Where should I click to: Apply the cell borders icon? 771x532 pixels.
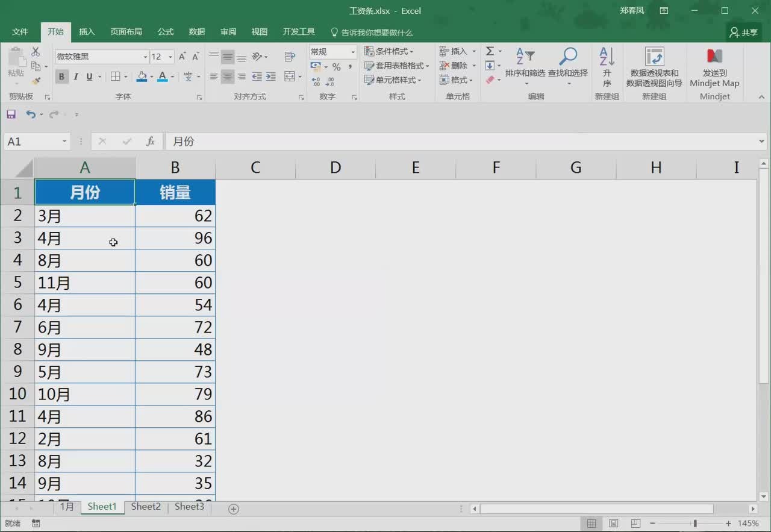pyautogui.click(x=116, y=77)
